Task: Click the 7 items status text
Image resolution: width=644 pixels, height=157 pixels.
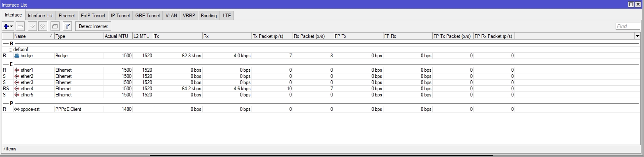Action: (10, 149)
